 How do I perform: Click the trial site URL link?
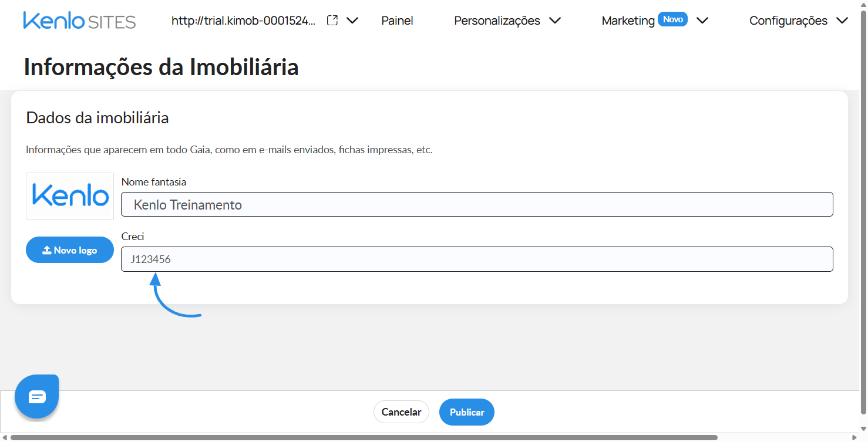[244, 21]
